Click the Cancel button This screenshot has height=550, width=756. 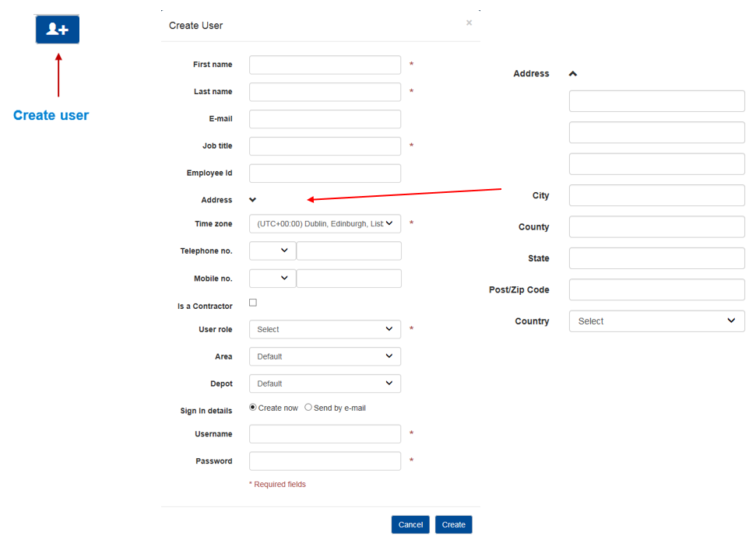coord(410,524)
